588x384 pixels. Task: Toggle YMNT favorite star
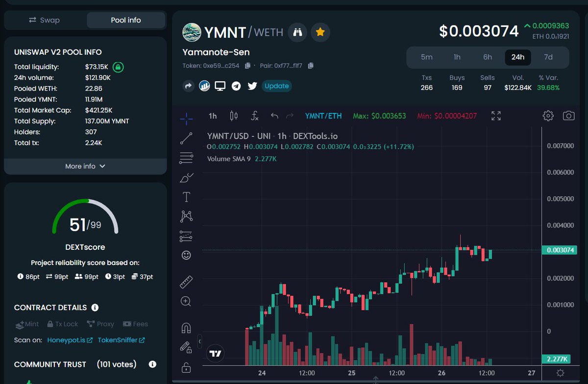click(320, 32)
